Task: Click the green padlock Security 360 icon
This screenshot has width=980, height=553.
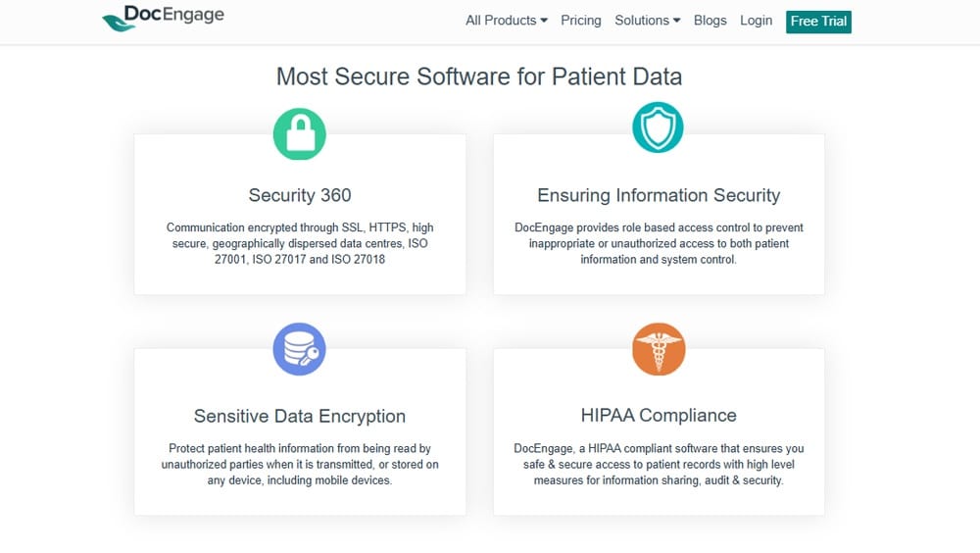Action: [299, 133]
